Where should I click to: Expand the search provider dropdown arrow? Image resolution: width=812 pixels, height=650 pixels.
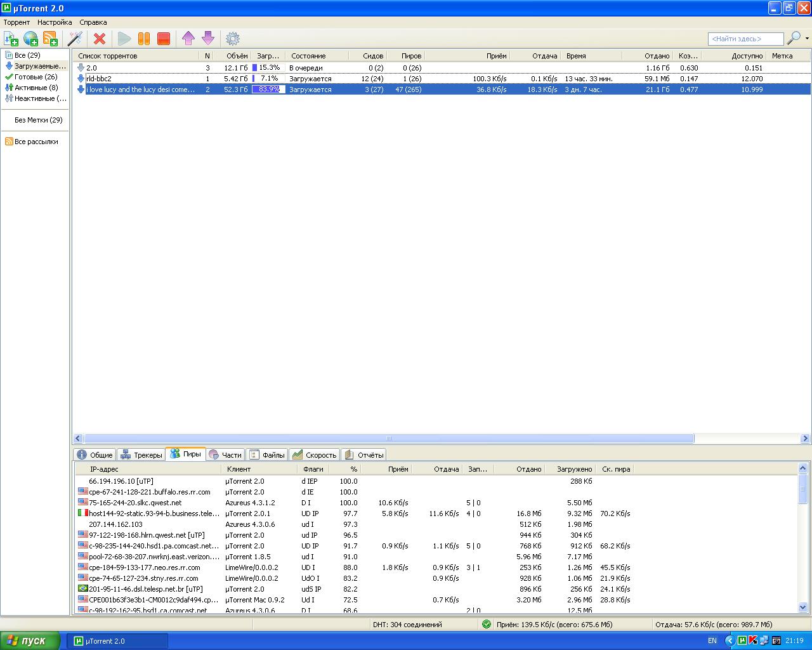tap(807, 39)
